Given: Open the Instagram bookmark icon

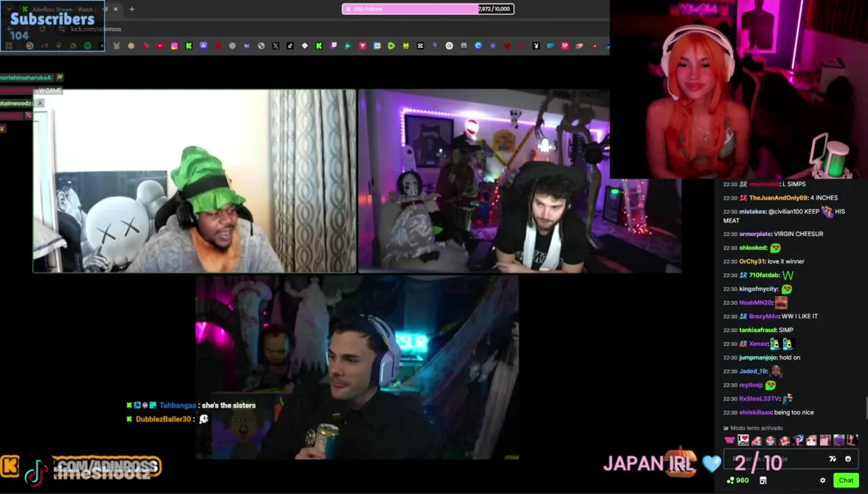Looking at the screenshot, I should (x=174, y=46).
